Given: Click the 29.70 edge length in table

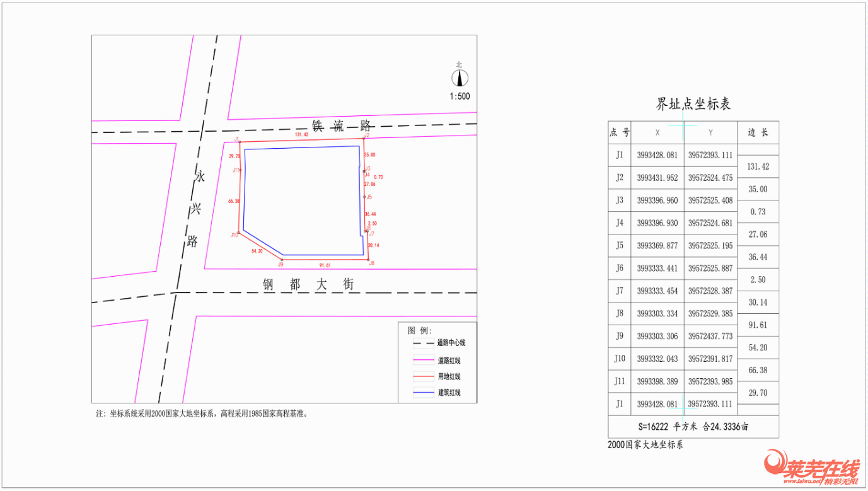Looking at the screenshot, I should (758, 393).
